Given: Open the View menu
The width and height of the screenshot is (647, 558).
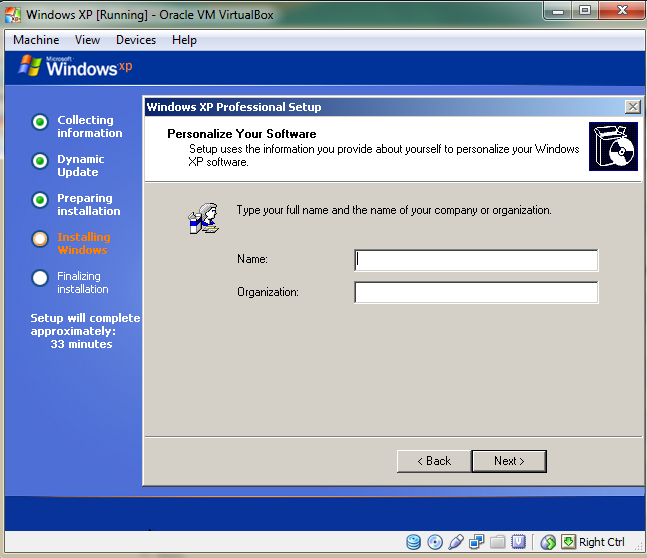Looking at the screenshot, I should (x=87, y=40).
